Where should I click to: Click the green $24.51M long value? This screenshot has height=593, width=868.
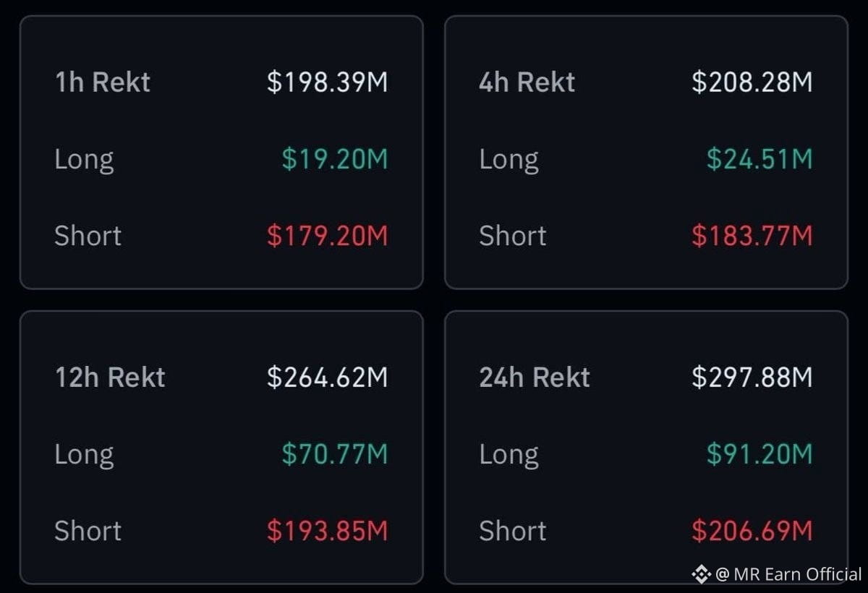759,159
